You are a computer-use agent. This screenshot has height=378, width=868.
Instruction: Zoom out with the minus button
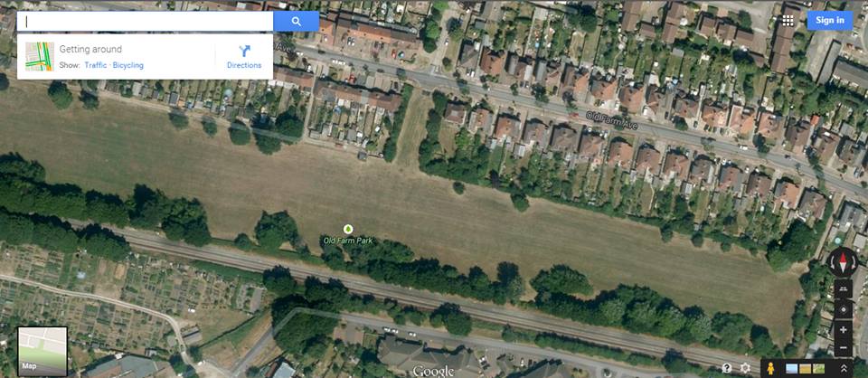click(843, 347)
